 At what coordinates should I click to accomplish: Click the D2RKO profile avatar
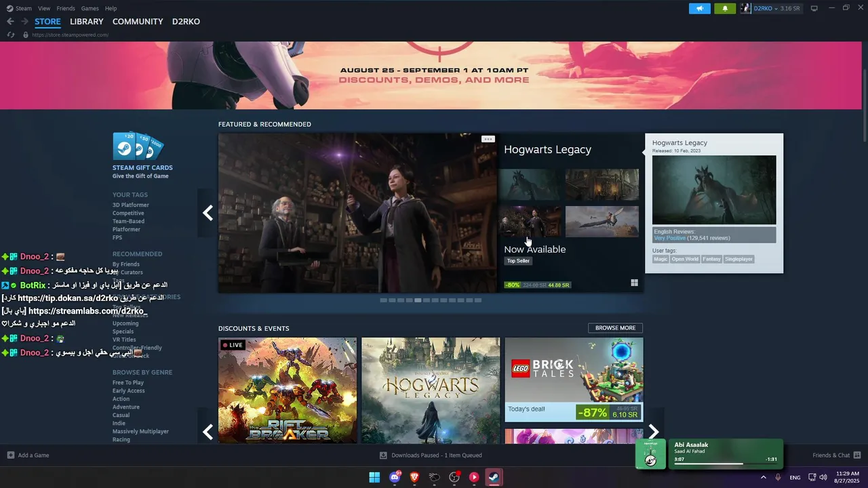point(746,8)
